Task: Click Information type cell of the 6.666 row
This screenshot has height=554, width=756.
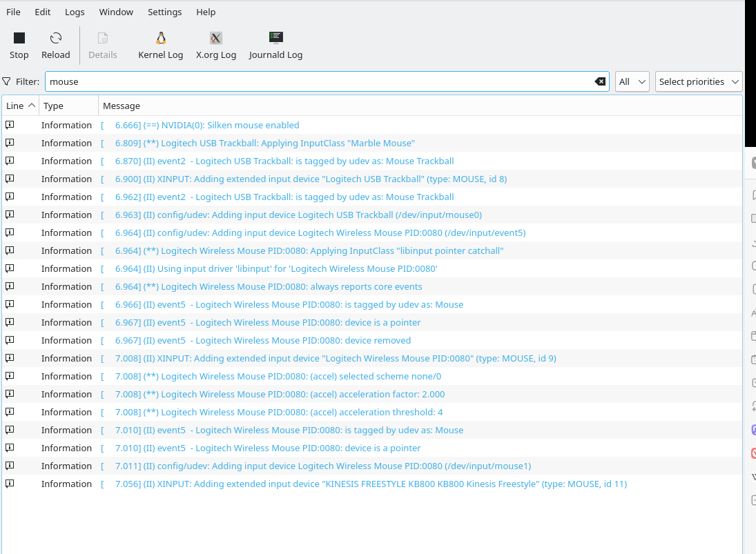Action: pyautogui.click(x=66, y=126)
